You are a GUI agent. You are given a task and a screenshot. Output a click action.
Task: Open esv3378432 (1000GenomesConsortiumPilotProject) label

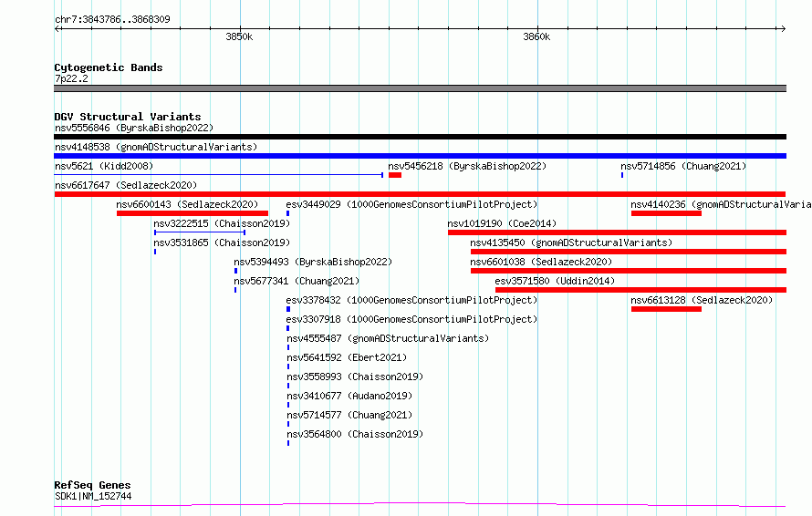411,300
